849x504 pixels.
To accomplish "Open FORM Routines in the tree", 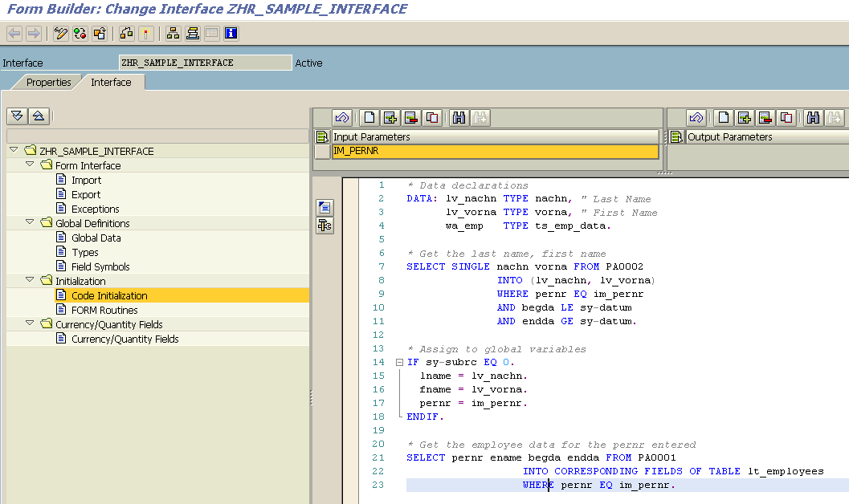I will click(104, 311).
